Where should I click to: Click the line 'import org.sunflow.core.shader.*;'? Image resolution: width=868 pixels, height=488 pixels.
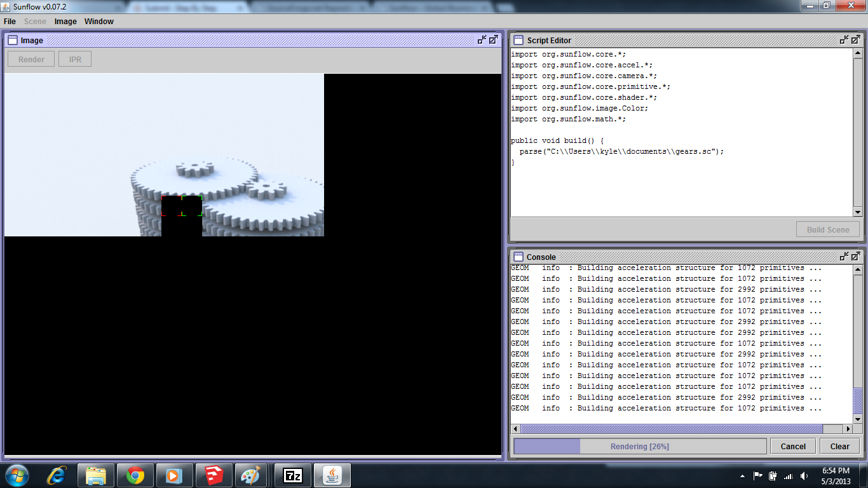[x=583, y=97]
